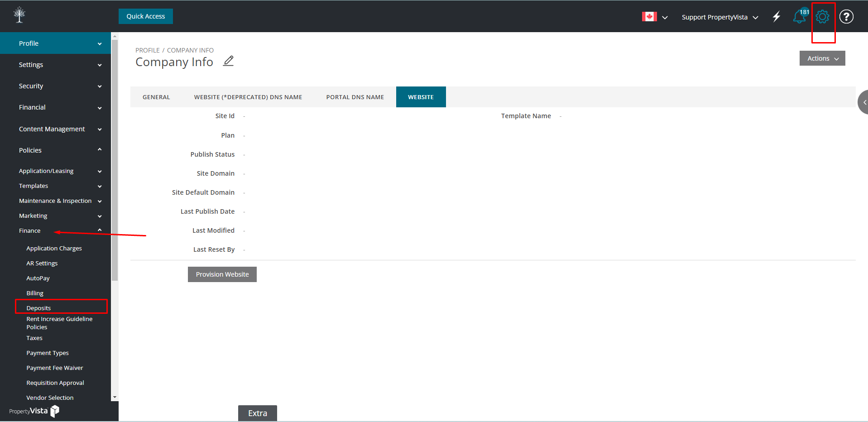Switch to Website (*Deprecated) DNS Name tab
The width and height of the screenshot is (868, 422).
pos(248,97)
